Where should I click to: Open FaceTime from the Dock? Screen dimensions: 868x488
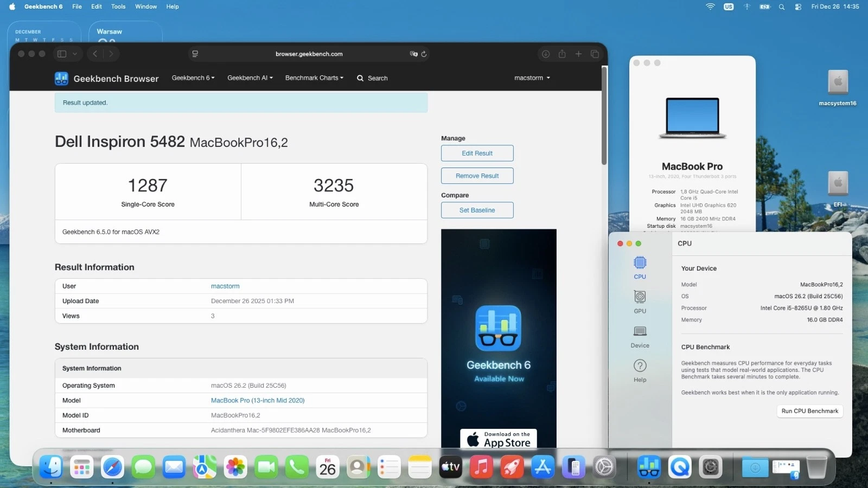tap(266, 467)
